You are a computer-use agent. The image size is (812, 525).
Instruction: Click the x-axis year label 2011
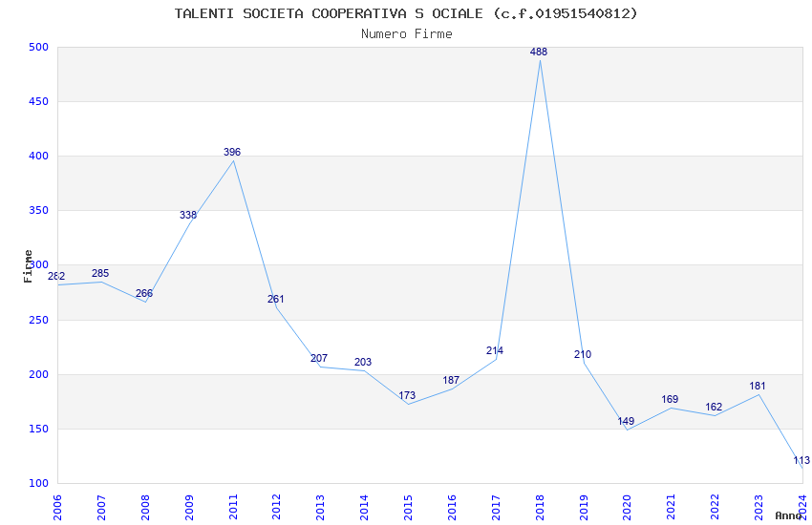point(233,508)
